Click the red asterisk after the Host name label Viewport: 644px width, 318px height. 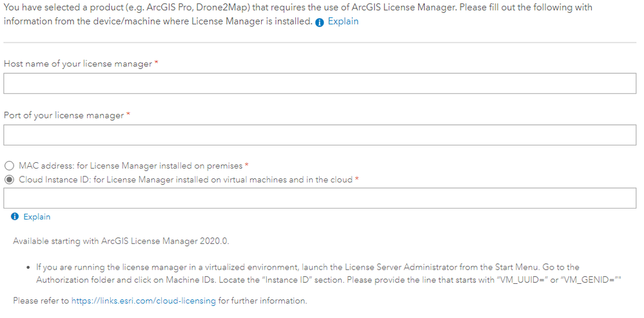pos(157,63)
